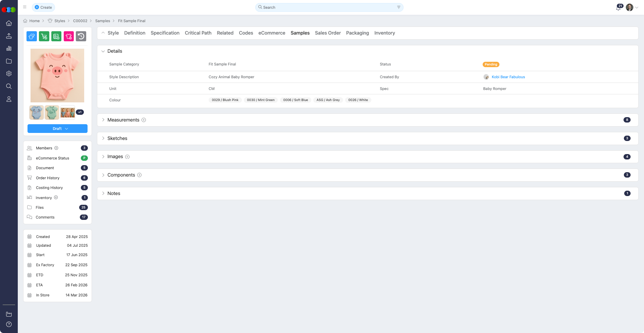Click the search filter icon
This screenshot has height=333, width=644.
pos(398,7)
